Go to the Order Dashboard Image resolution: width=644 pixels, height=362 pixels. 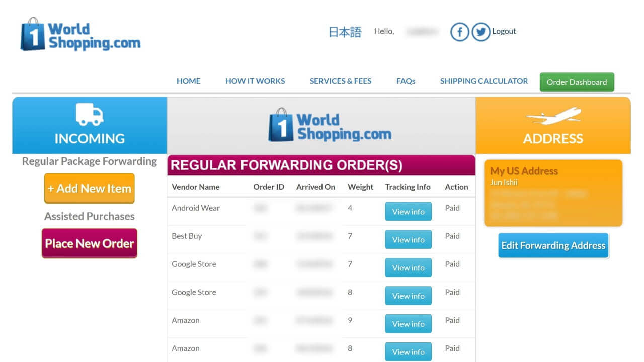point(577,81)
